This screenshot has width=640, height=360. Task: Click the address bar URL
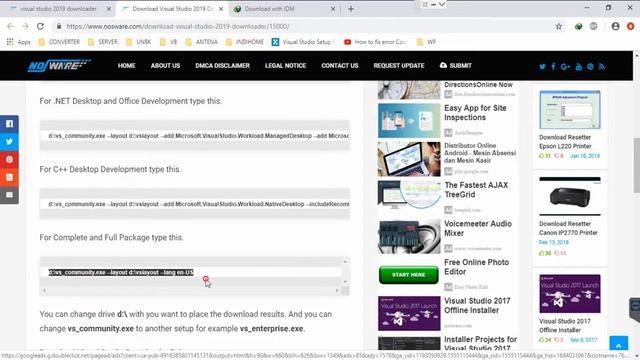[178, 26]
